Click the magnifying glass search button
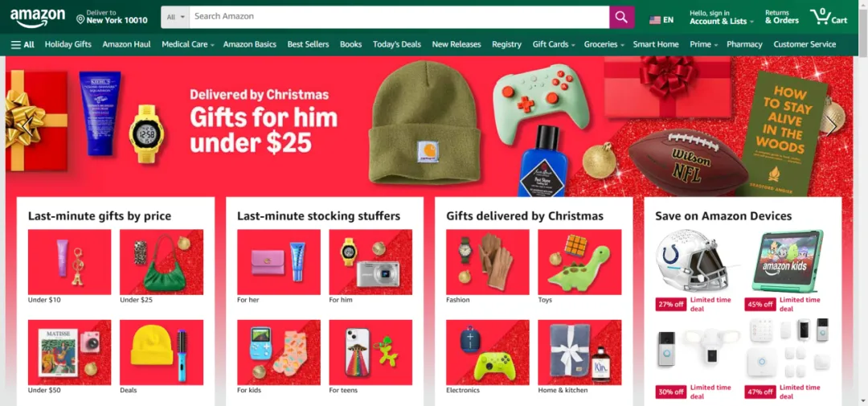 621,17
